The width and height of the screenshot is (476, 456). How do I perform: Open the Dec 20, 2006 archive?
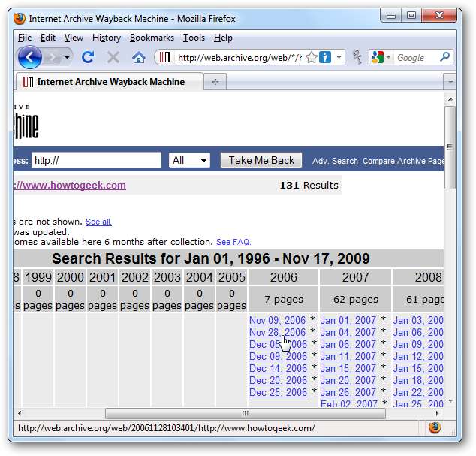278,380
